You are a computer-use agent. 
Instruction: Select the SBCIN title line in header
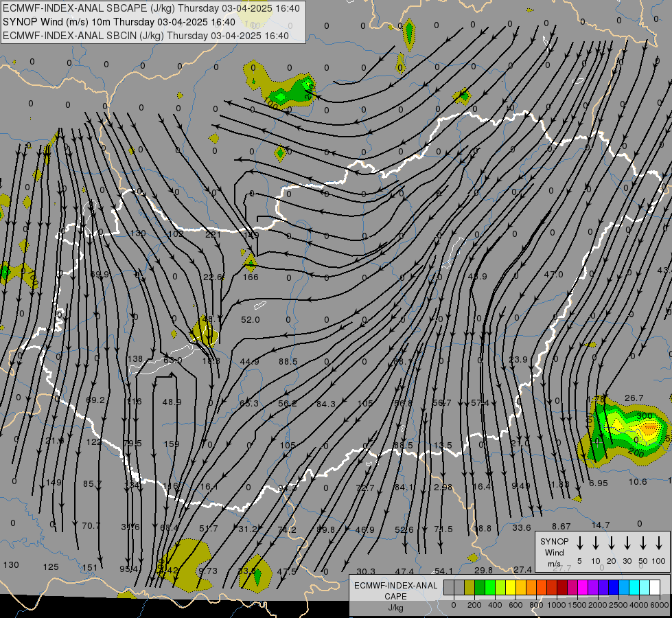(146, 36)
